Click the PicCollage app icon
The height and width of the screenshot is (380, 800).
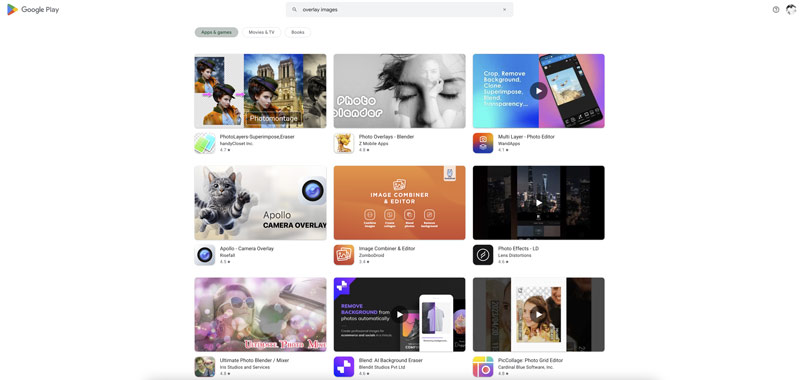[483, 367]
